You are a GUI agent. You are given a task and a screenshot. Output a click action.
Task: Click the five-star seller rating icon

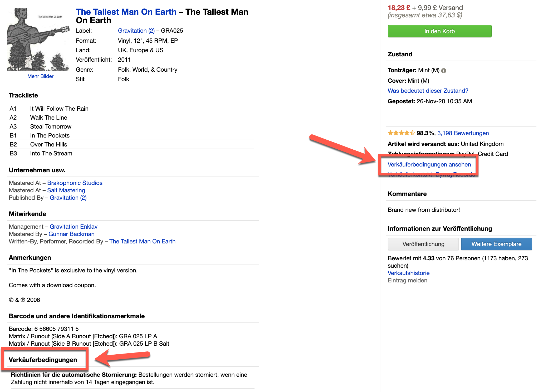point(401,133)
